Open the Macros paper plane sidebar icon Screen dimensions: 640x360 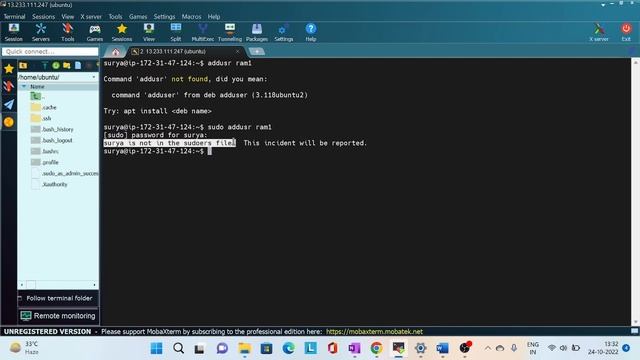click(9, 104)
